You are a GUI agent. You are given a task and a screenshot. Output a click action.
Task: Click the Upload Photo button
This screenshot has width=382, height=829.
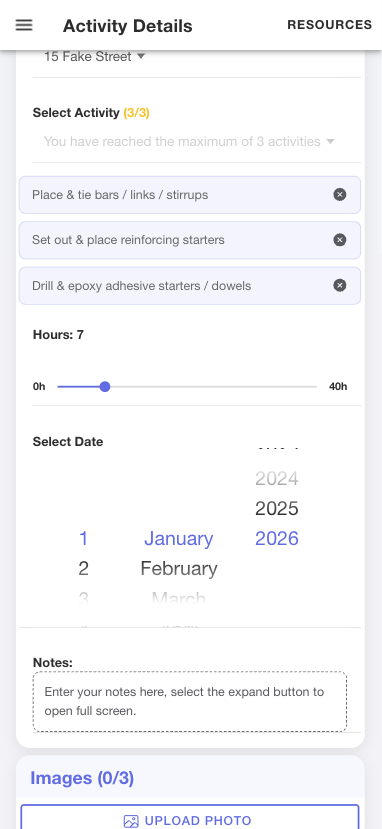click(190, 817)
